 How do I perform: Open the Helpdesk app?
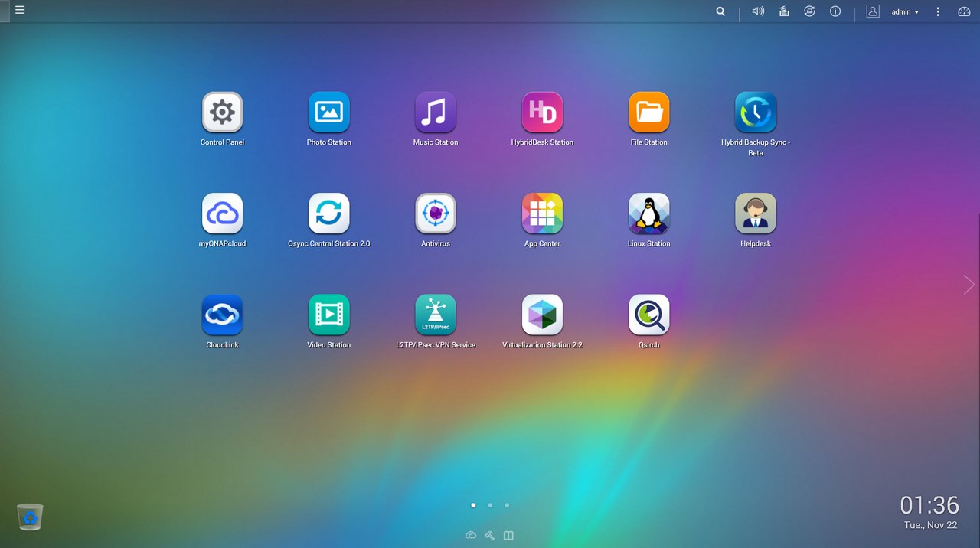coord(756,214)
